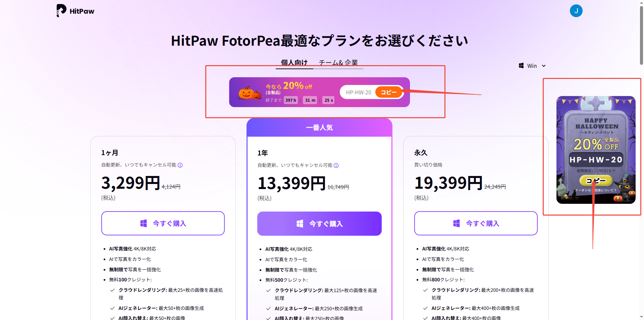644x320 pixels.
Task: Expand the Win platform dropdown chevron
Action: (x=544, y=66)
